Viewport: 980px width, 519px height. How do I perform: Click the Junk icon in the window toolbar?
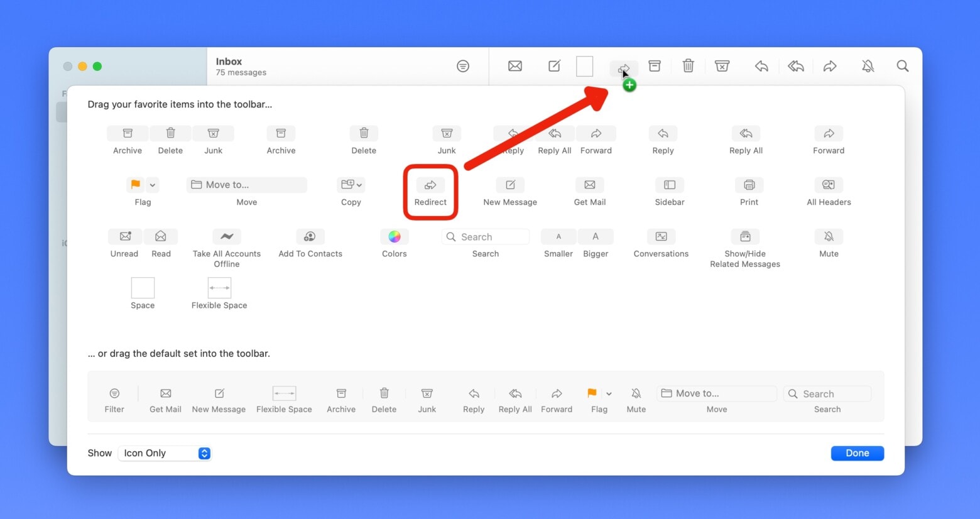722,66
